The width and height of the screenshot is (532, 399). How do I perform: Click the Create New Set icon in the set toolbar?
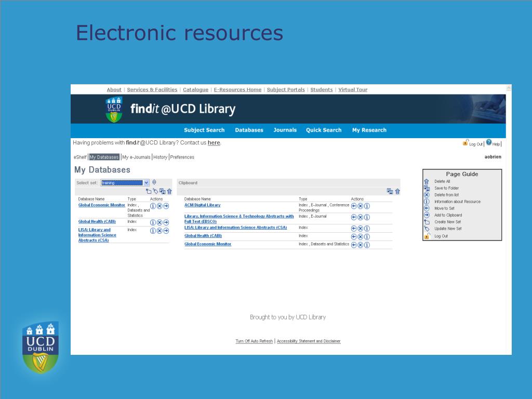149,191
